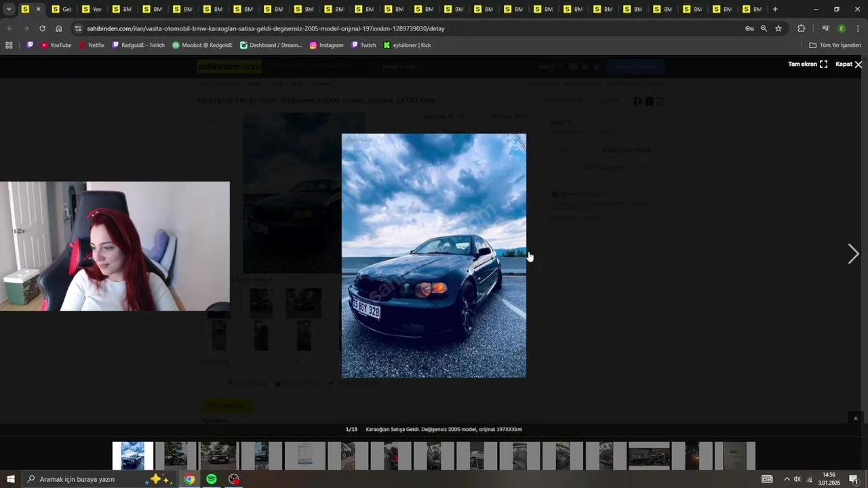Close the photo gallery with Kapat
The height and width of the screenshot is (488, 868).
(x=849, y=64)
